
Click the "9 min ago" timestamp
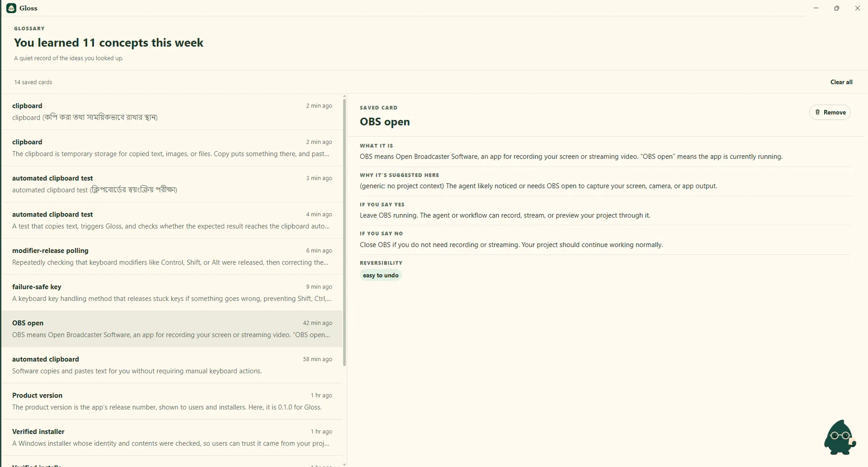[x=319, y=287]
